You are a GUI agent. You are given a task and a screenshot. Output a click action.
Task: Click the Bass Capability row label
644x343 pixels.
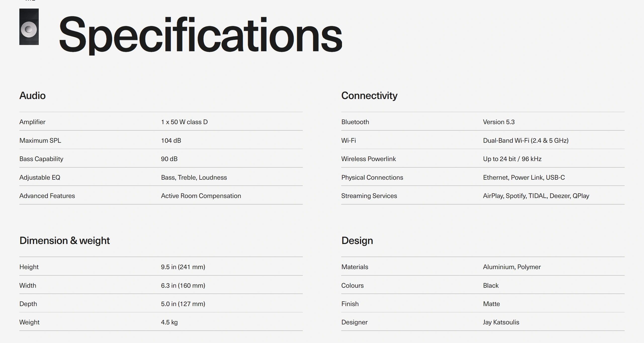41,159
